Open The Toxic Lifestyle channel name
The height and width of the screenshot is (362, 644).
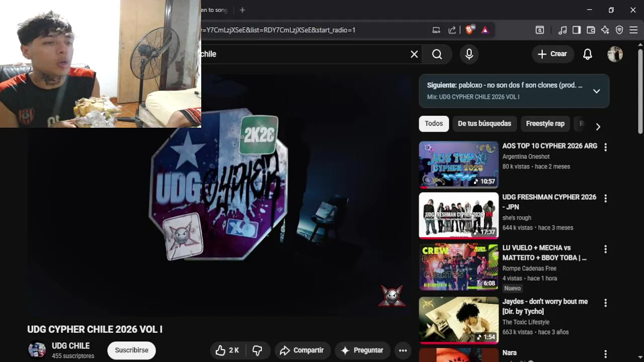point(526,322)
